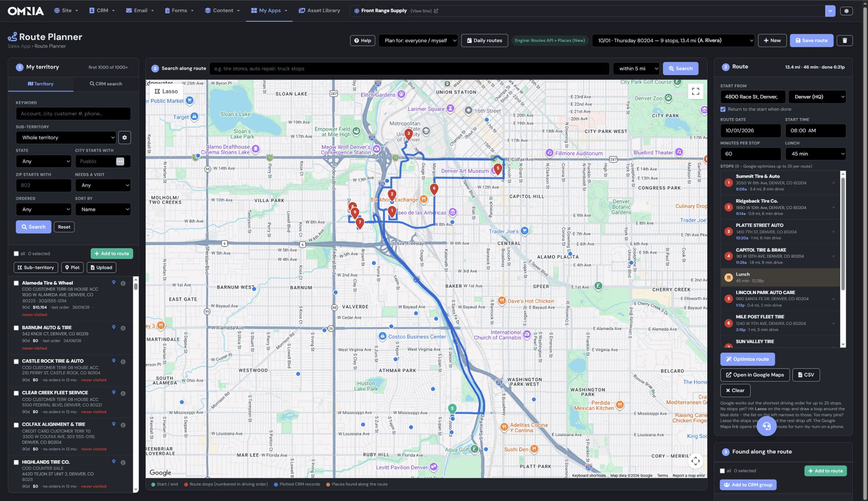Click the Minutes per stop field
The image size is (868, 501).
[x=750, y=154]
